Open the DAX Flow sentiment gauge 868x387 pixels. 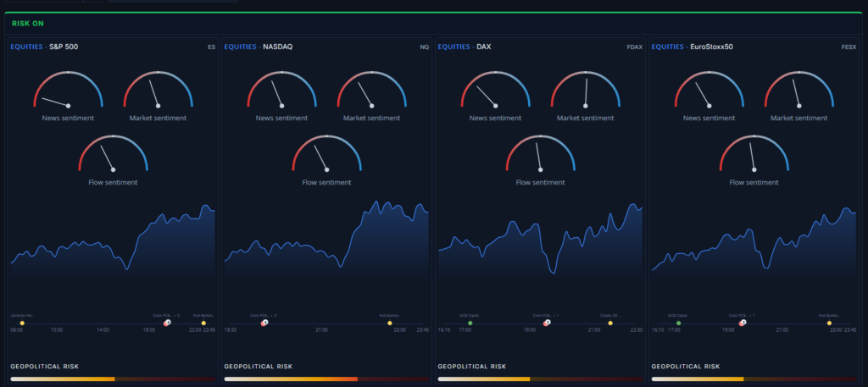540,153
